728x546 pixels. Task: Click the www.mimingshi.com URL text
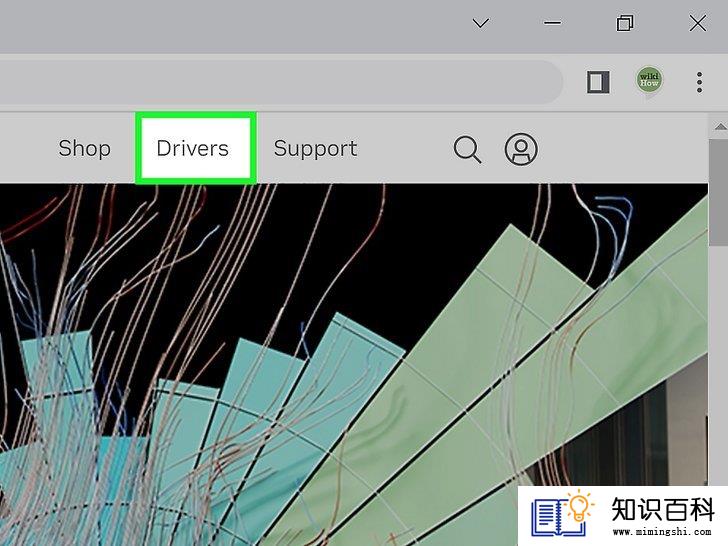[662, 532]
